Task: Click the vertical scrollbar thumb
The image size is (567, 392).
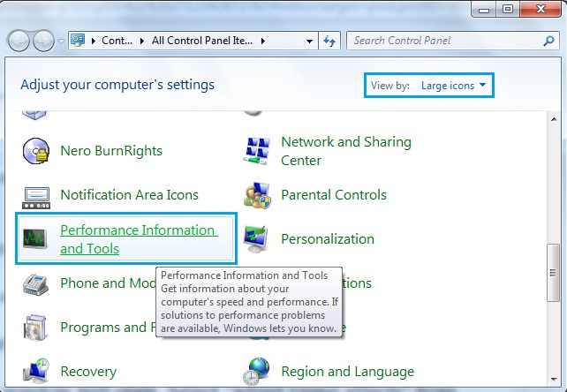Action: [553, 273]
